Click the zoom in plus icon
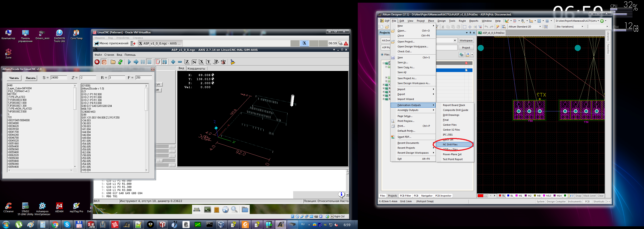The width and height of the screenshot is (644, 229). tap(173, 62)
